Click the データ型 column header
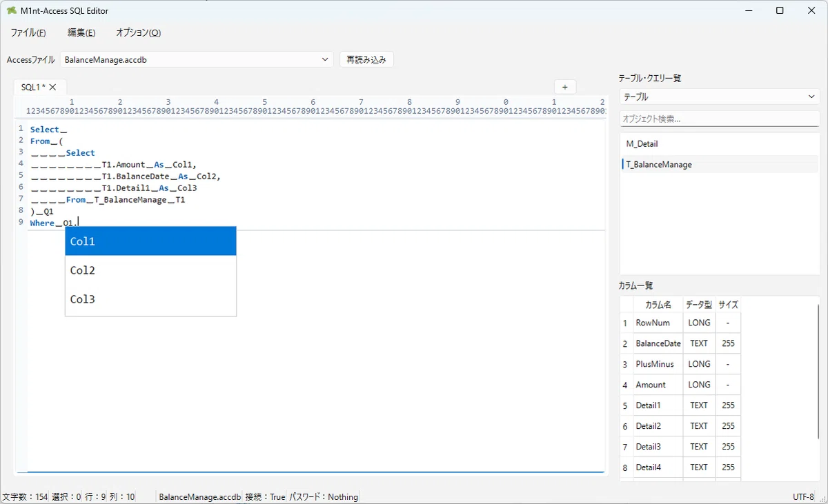The height and width of the screenshot is (504, 828). coord(699,305)
